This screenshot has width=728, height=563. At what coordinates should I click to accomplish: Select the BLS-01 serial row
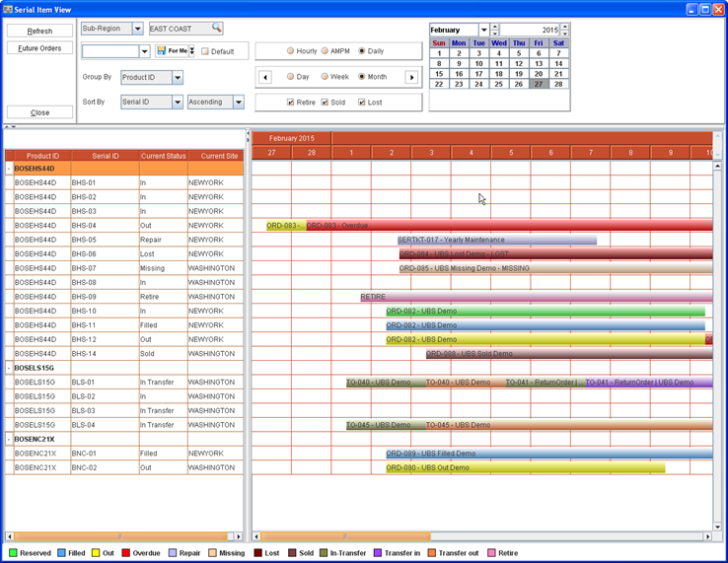(x=124, y=383)
